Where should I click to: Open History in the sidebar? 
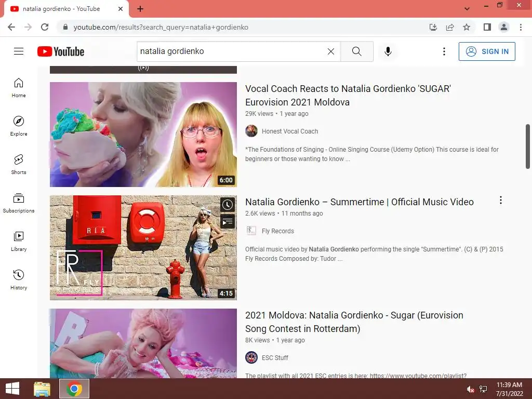coord(19,280)
